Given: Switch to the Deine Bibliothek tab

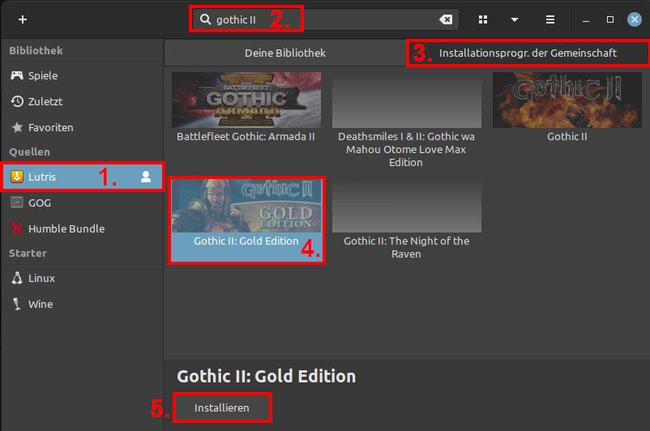Looking at the screenshot, I should 285,53.
